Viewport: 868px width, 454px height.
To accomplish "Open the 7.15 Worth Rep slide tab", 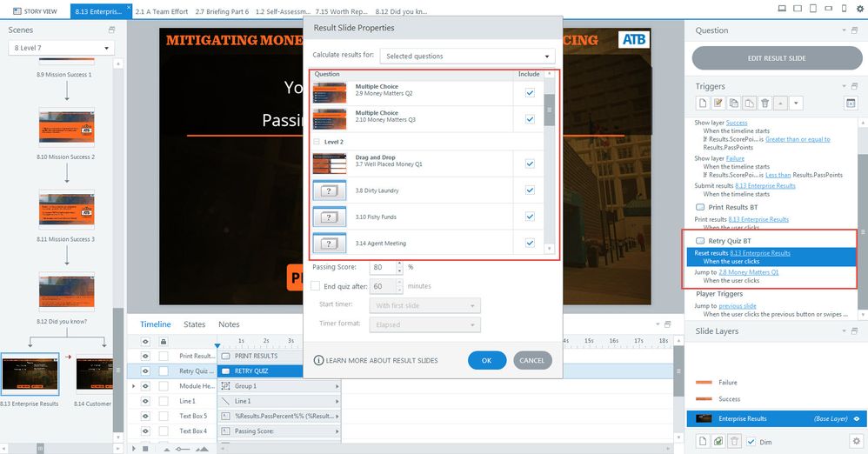I will tap(341, 11).
